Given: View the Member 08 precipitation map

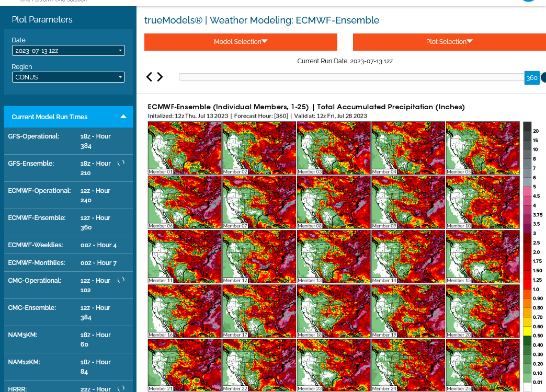Looking at the screenshot, I should tap(334, 202).
